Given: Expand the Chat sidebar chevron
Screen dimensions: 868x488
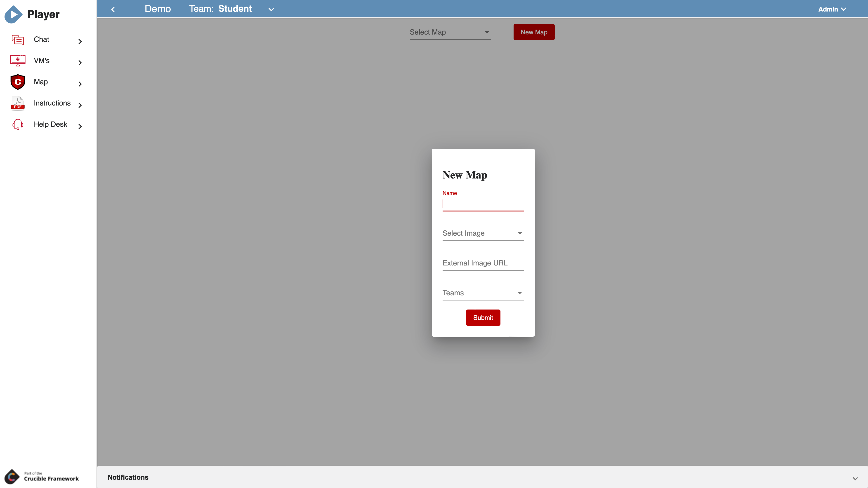Looking at the screenshot, I should 80,41.
